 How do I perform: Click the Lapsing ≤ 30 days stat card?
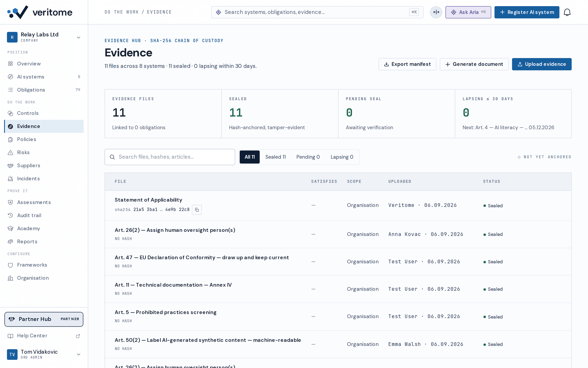[x=513, y=114]
